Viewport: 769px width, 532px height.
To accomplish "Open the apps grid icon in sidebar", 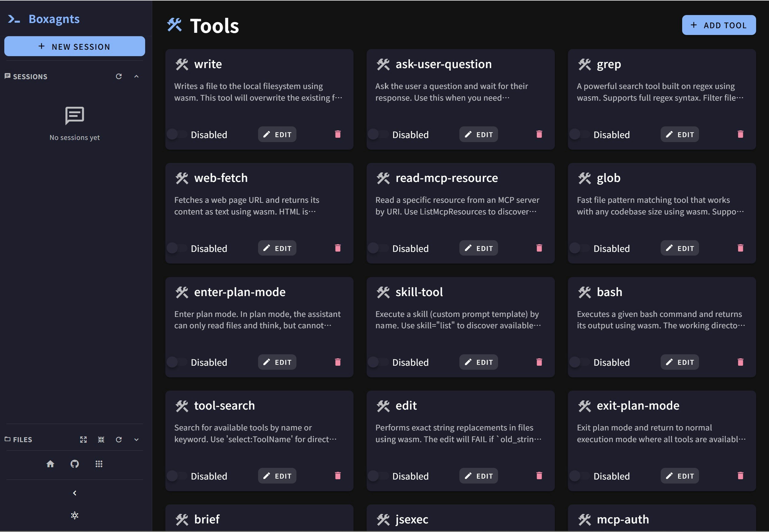I will (99, 464).
